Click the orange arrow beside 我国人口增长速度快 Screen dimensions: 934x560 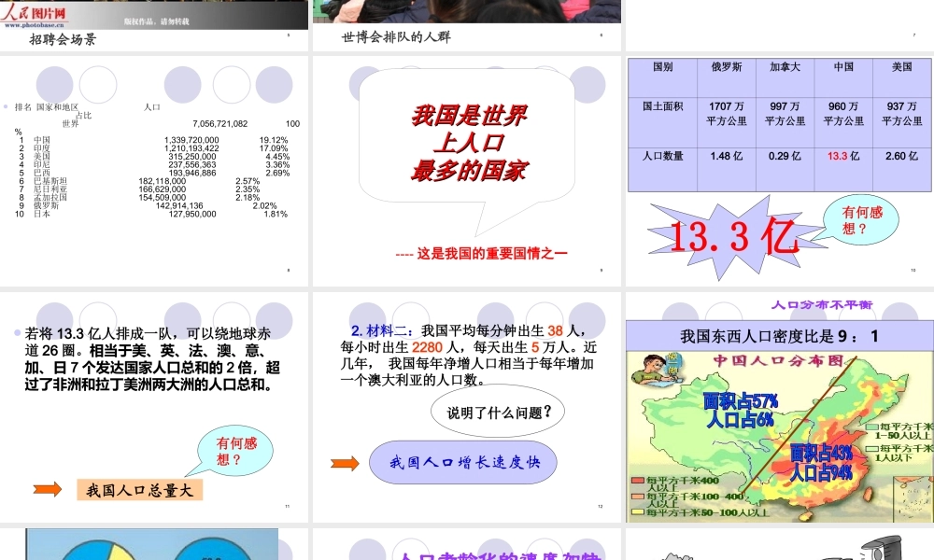(346, 463)
